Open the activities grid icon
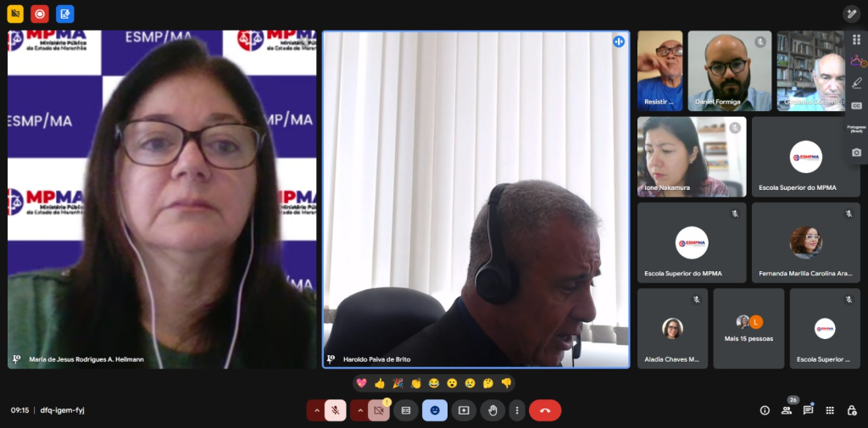The width and height of the screenshot is (868, 428). 830,410
